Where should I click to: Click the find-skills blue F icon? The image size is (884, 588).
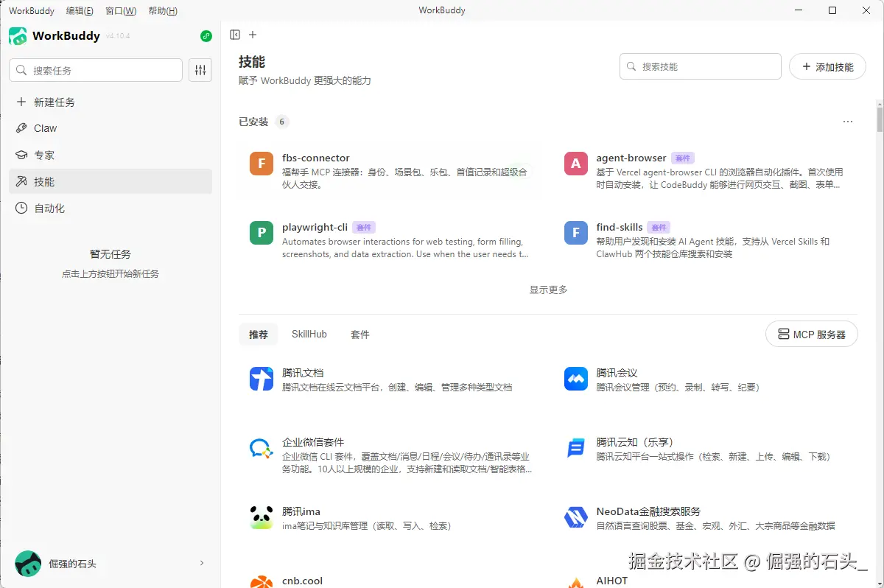576,233
